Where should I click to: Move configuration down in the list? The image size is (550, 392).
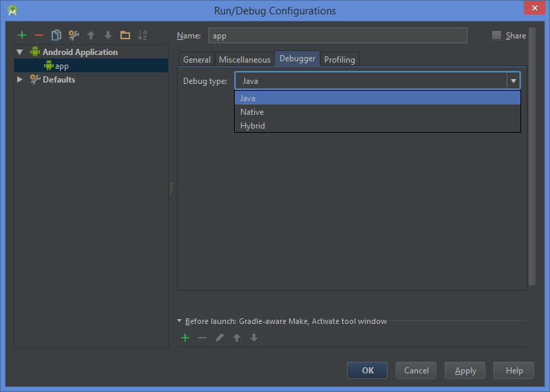click(x=108, y=35)
